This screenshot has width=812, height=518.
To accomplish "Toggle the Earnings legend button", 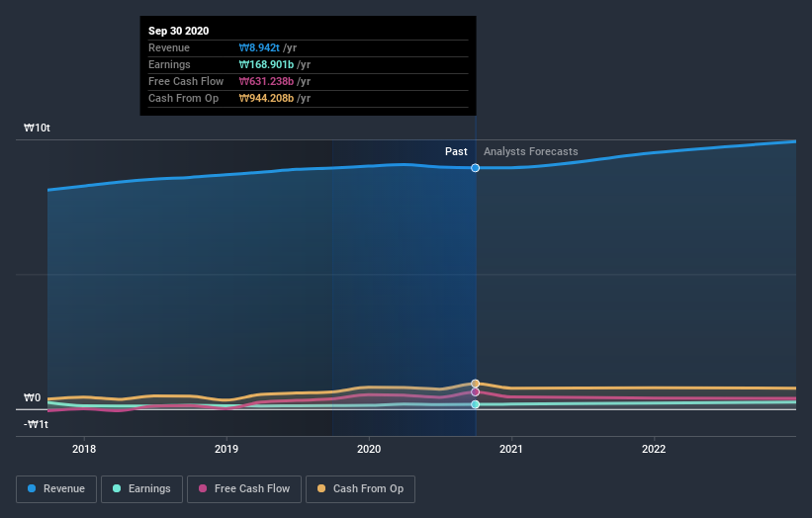I will coord(141,489).
